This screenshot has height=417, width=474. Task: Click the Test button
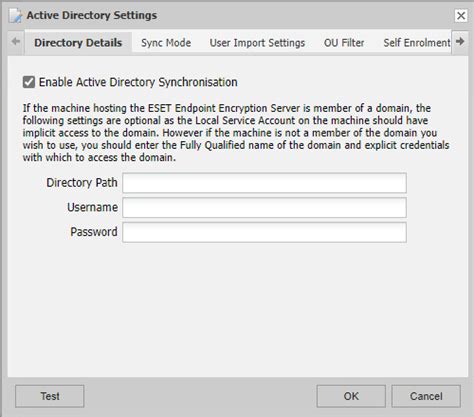click(x=50, y=396)
